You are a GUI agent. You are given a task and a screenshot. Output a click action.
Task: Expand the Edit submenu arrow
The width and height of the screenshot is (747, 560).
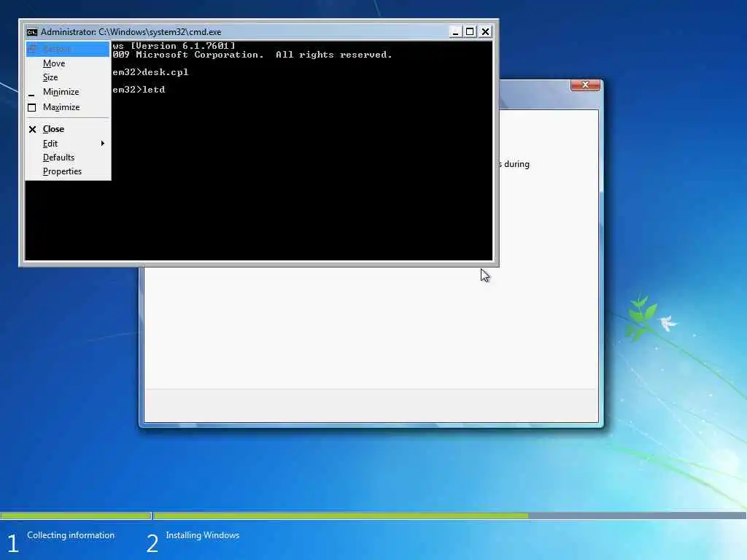(102, 144)
